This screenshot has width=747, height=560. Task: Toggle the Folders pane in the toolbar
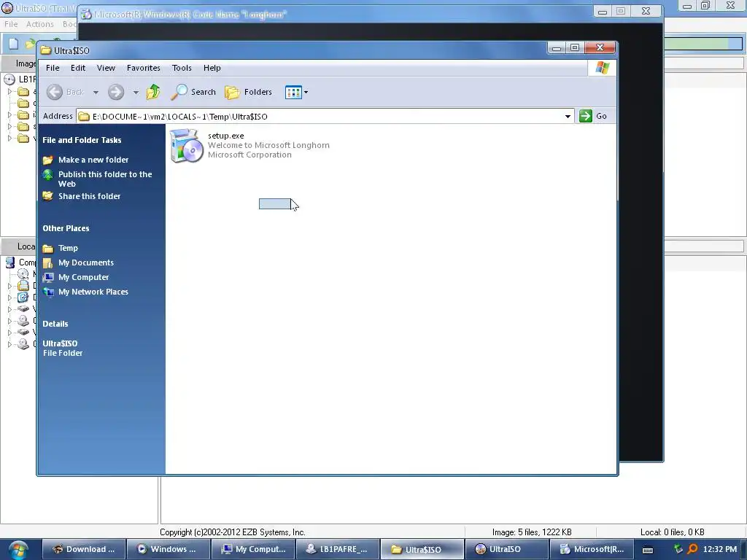[248, 92]
